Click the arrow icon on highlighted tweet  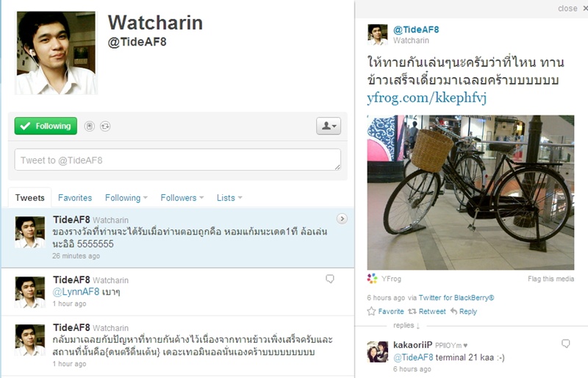click(342, 219)
